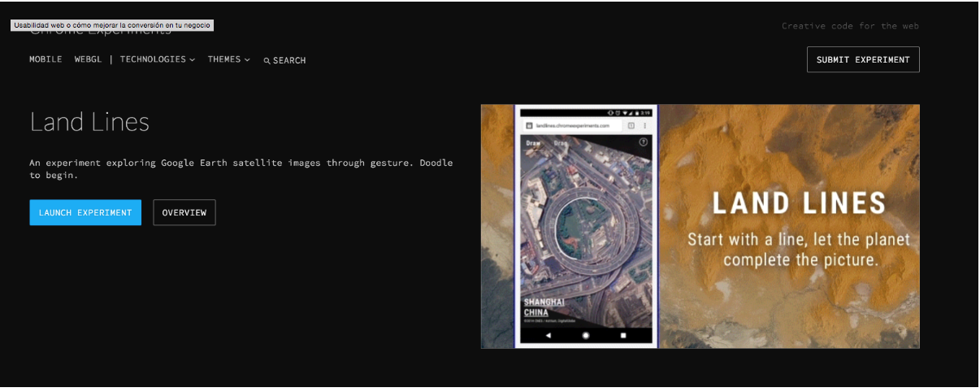The width and height of the screenshot is (980, 392).
Task: Expand the Themes dropdown
Action: pyautogui.click(x=228, y=59)
